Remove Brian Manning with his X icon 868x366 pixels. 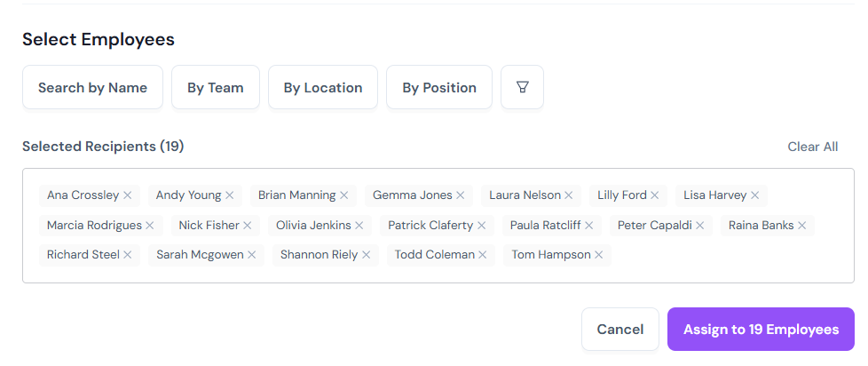343,195
